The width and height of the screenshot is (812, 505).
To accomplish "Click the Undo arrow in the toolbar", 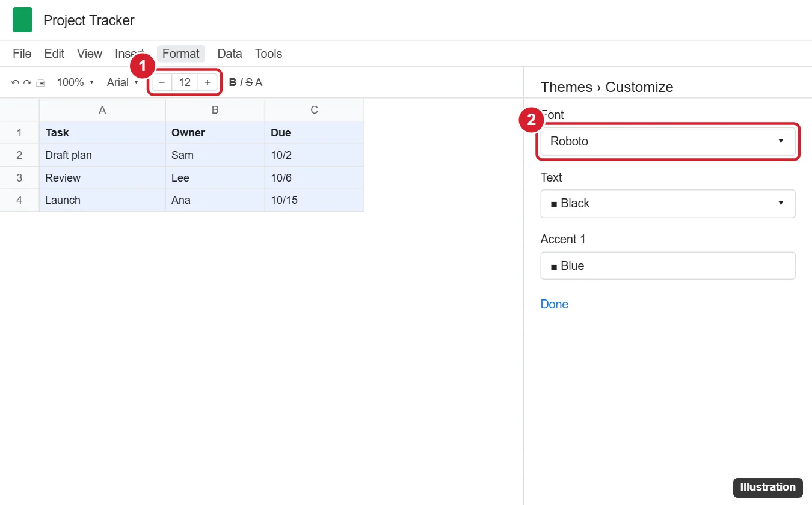I will (x=15, y=82).
